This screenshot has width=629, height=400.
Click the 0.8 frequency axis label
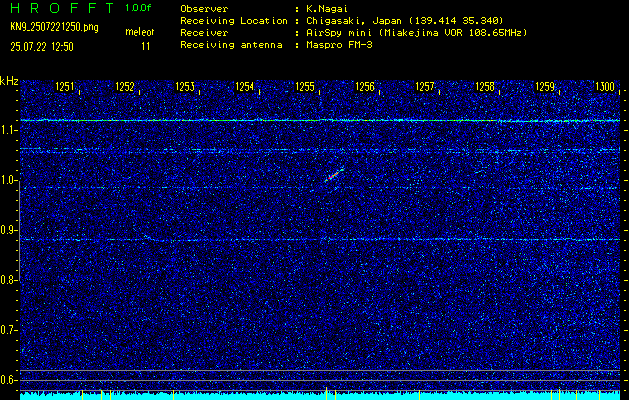[x=8, y=280]
